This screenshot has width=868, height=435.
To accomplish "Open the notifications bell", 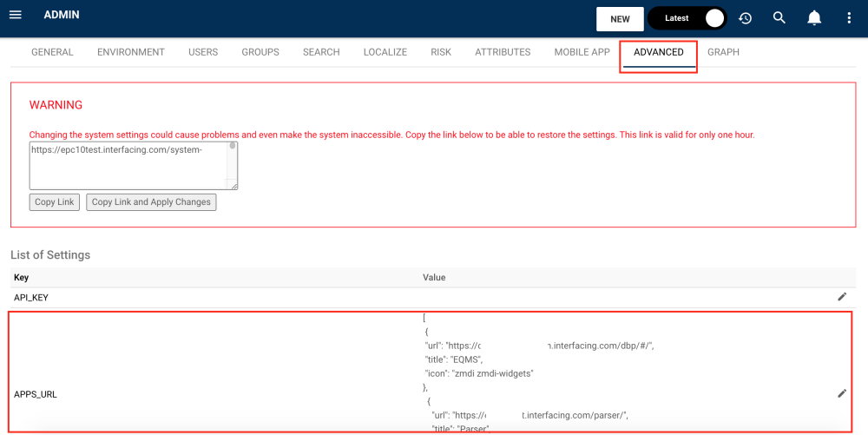I will (814, 18).
